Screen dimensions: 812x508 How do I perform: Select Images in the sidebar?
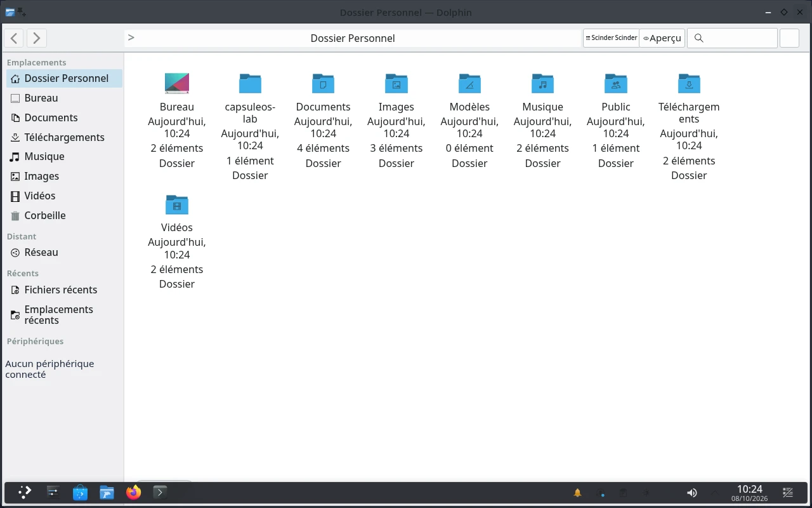coord(64,176)
